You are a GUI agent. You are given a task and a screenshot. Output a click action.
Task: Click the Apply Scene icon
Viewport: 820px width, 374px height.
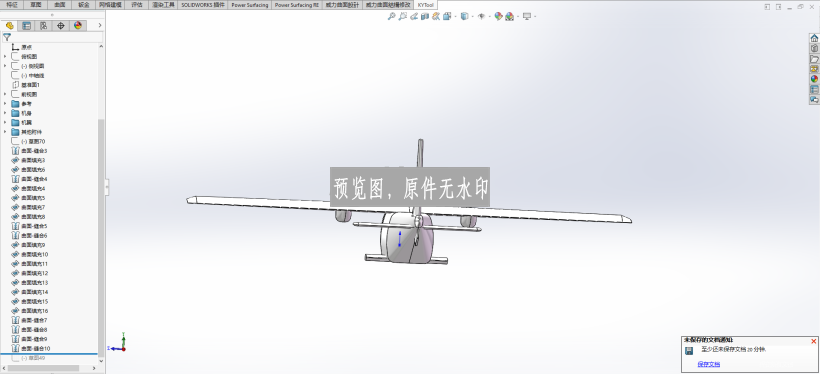click(x=509, y=16)
